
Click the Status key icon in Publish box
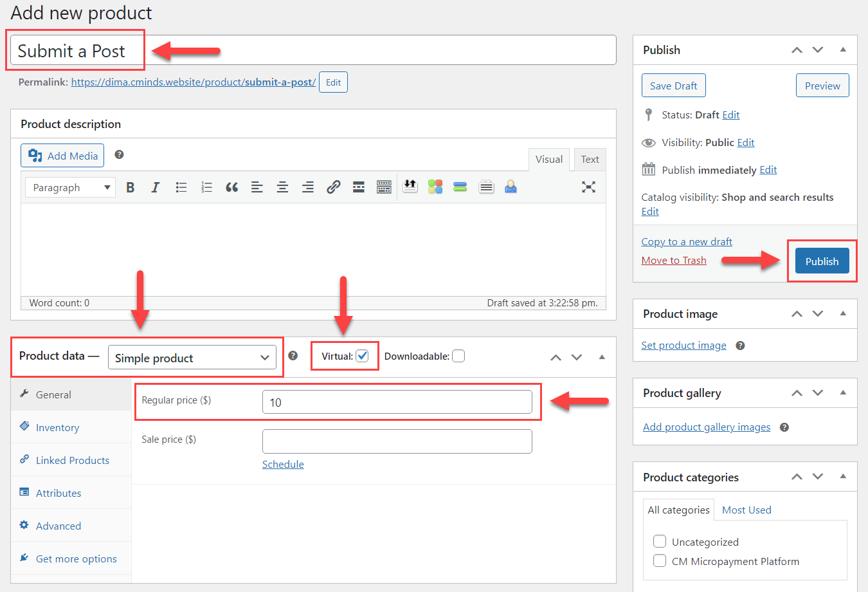(x=649, y=115)
